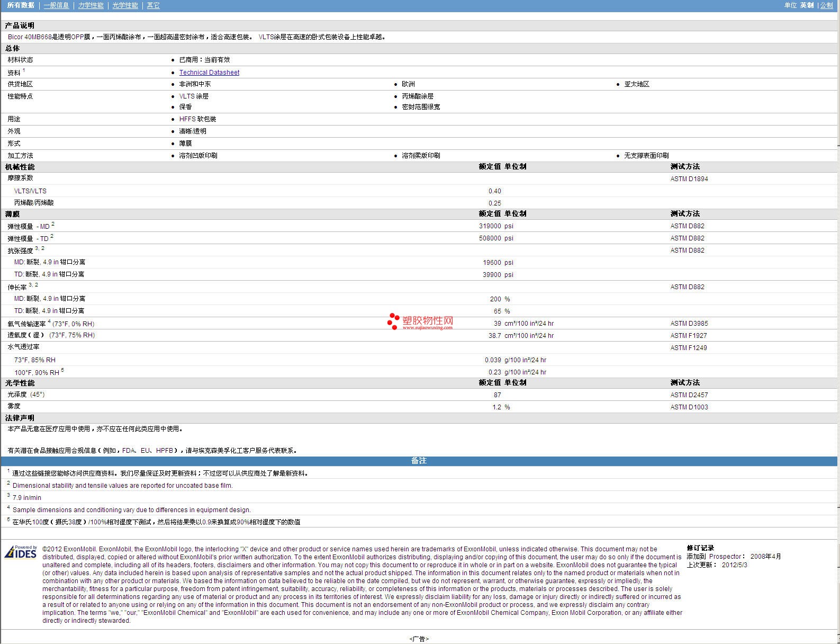Open the Technical Datasheet link

209,73
